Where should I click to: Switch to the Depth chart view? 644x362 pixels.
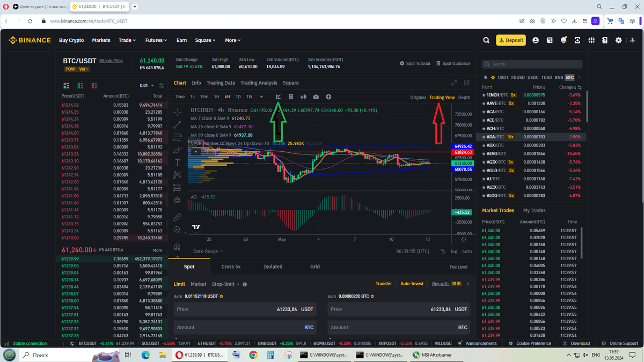coord(464,97)
